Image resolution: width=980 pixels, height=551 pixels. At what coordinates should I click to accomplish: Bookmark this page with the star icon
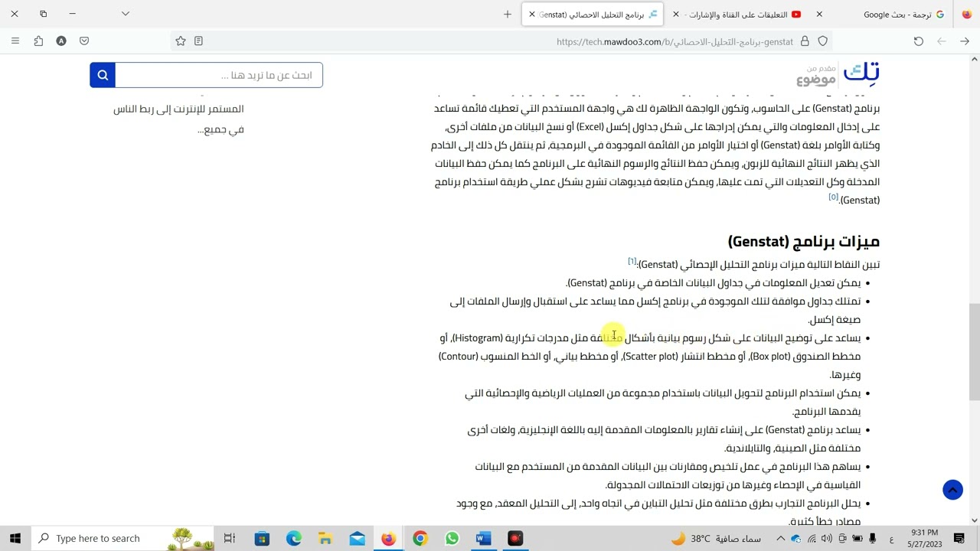coord(181,41)
